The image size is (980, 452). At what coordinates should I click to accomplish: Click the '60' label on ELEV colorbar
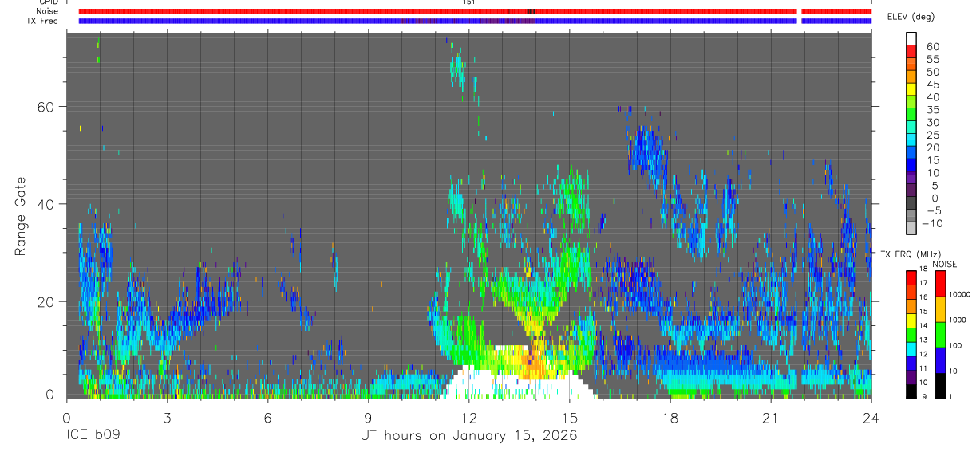coord(932,46)
